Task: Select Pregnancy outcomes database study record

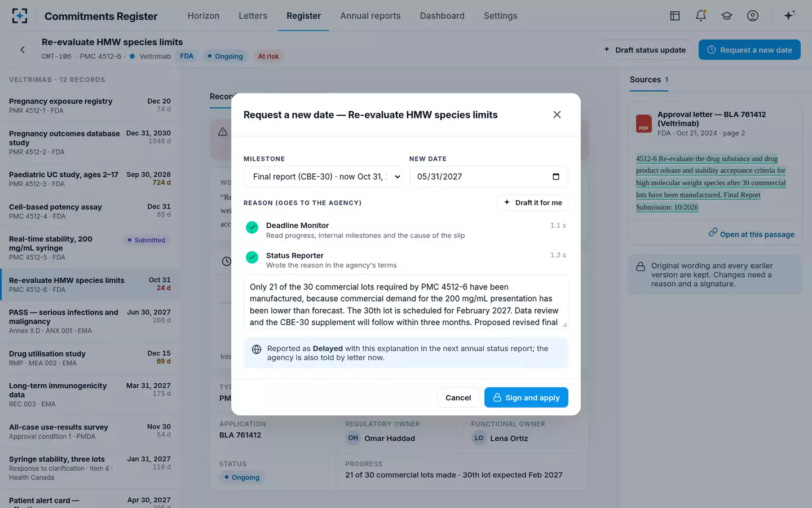Action: coord(90,142)
